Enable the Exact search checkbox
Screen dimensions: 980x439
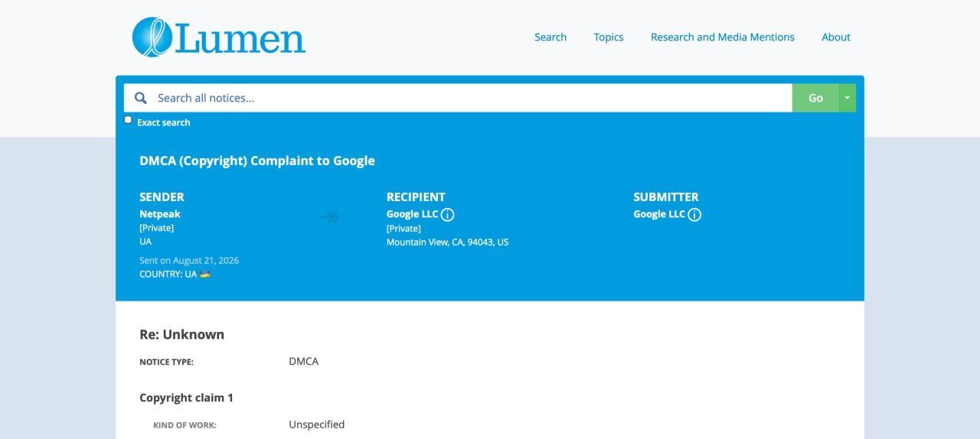tap(128, 120)
